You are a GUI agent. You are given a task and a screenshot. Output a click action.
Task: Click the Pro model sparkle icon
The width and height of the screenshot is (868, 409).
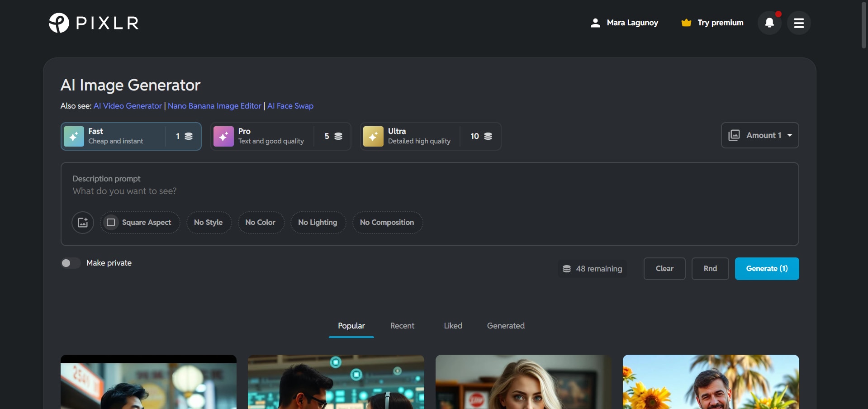click(x=223, y=136)
